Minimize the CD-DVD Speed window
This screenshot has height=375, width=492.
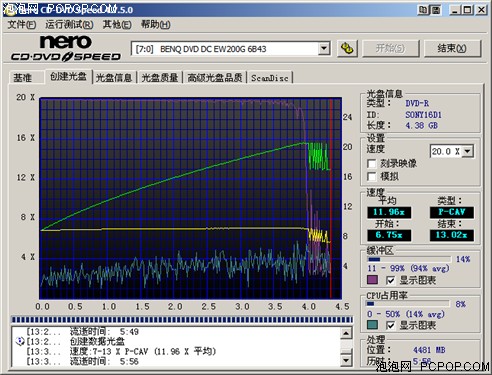tap(455, 10)
